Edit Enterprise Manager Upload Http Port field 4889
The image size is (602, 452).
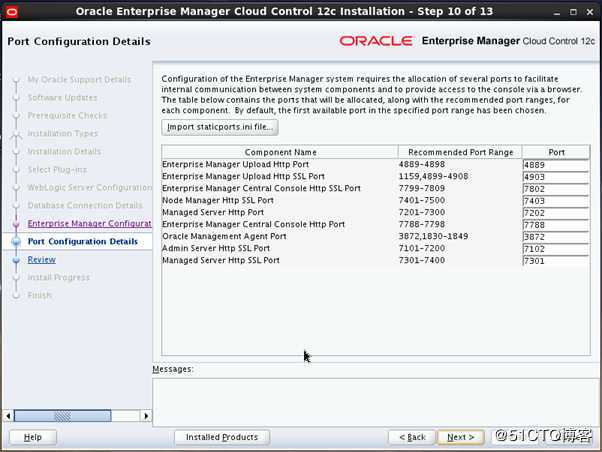tap(556, 165)
